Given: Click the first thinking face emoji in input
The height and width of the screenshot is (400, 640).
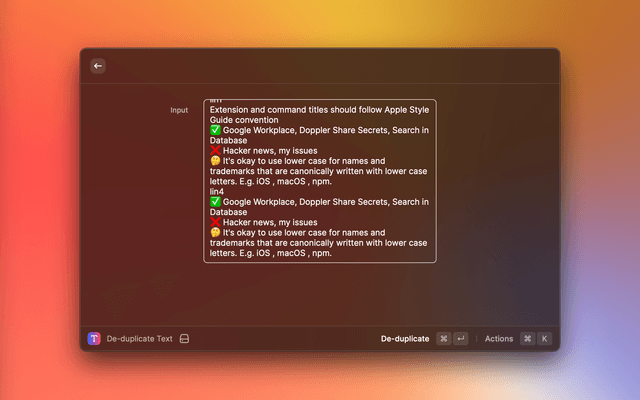Looking at the screenshot, I should pos(215,161).
